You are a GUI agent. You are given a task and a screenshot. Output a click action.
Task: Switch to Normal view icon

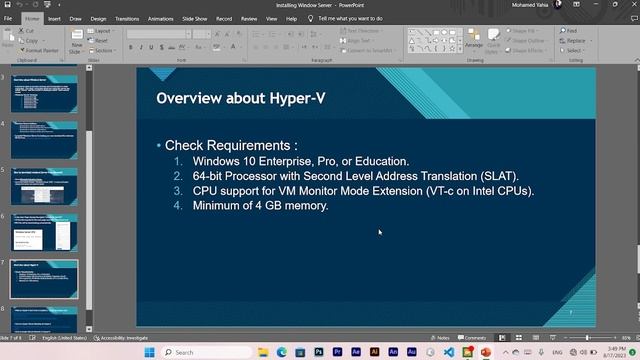(x=502, y=338)
